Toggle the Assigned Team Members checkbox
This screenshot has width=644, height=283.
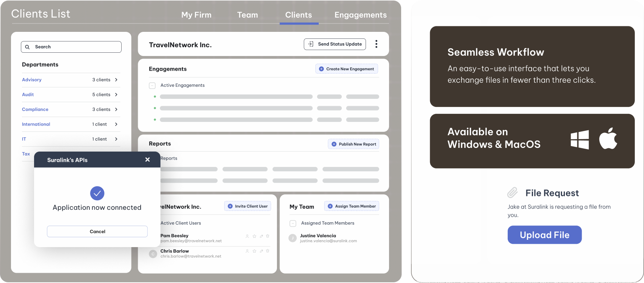[x=293, y=223]
